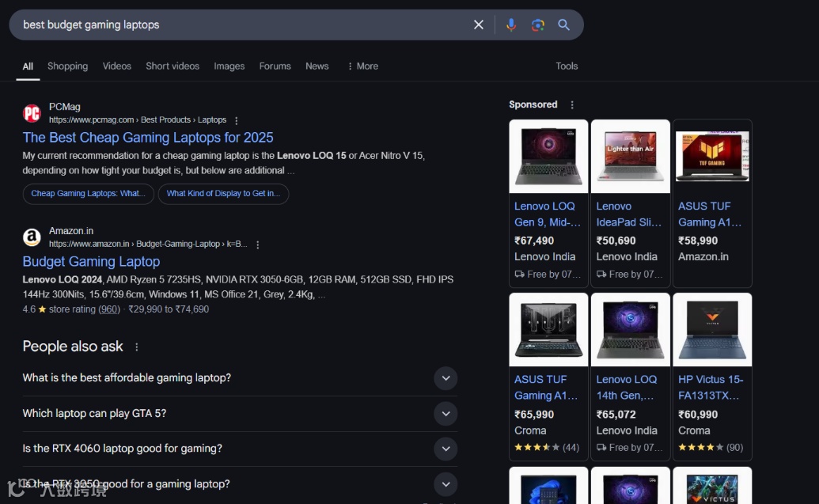
Task: Expand 'What is the best affordable gaming laptop?'
Action: pyautogui.click(x=240, y=378)
